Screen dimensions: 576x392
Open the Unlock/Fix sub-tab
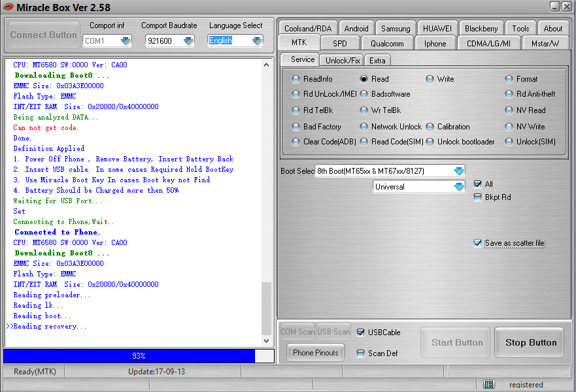[343, 60]
